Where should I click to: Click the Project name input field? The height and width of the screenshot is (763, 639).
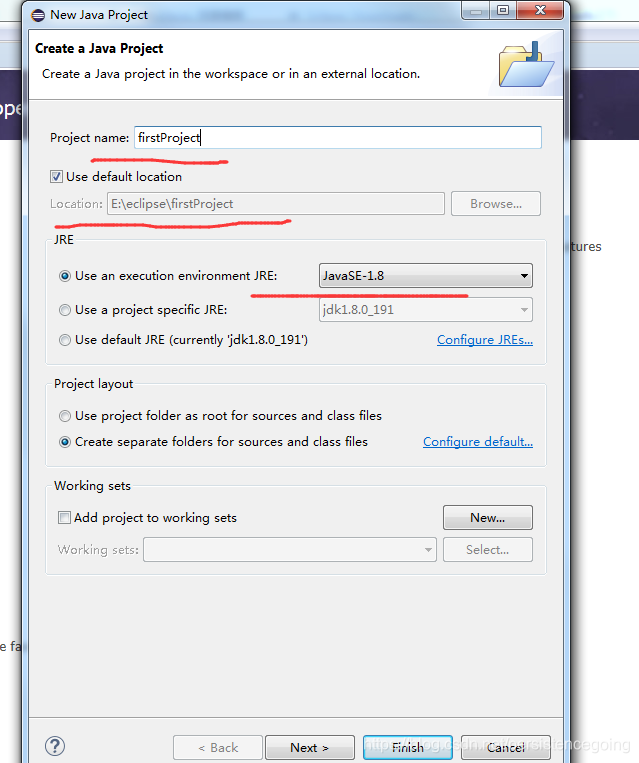[x=338, y=138]
